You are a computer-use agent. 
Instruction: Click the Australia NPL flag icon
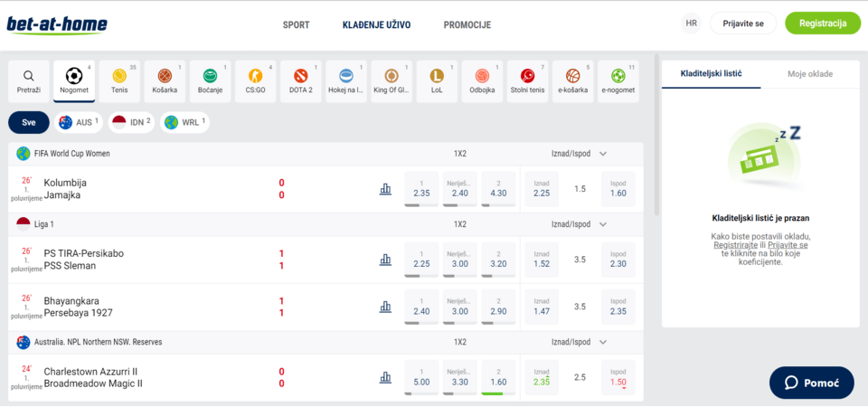coord(24,342)
